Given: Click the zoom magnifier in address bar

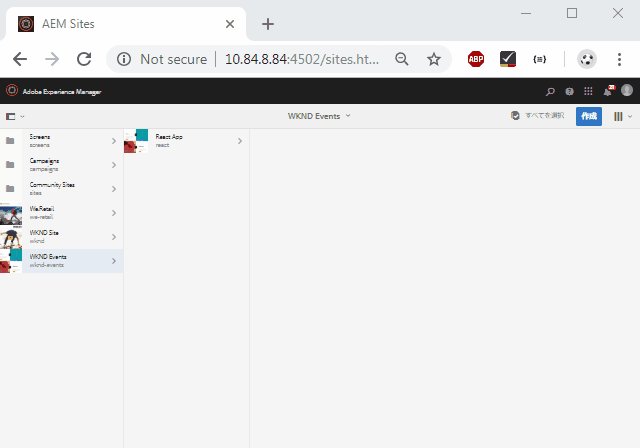Looking at the screenshot, I should (402, 59).
